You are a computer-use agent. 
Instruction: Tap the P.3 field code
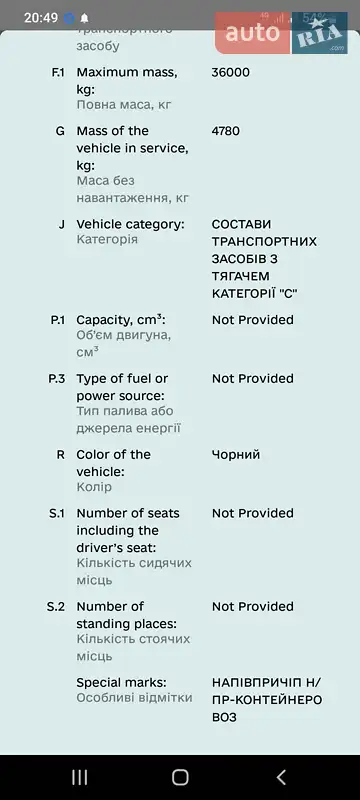[x=57, y=379]
